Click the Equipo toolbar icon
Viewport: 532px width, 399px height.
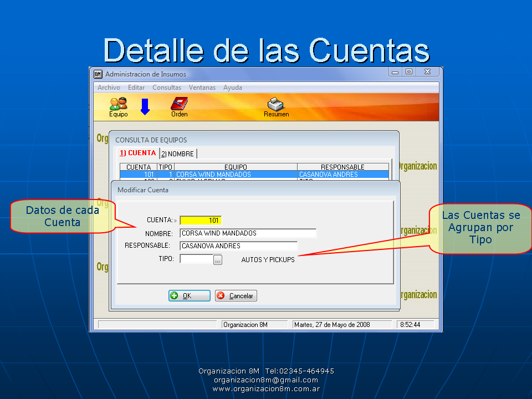coord(118,106)
